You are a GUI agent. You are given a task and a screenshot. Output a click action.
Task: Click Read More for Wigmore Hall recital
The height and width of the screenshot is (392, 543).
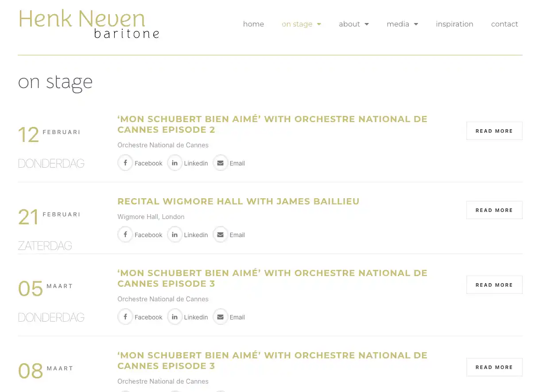click(494, 210)
